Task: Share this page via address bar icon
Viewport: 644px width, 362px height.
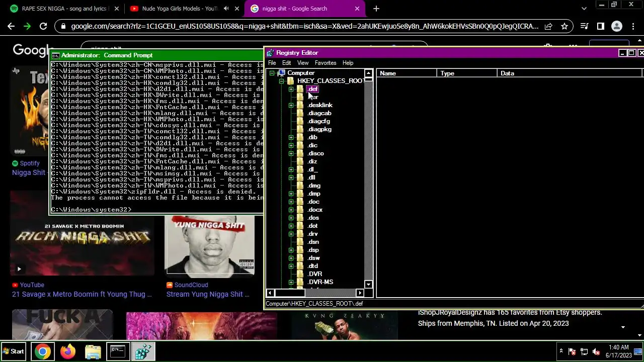Action: tap(548, 26)
